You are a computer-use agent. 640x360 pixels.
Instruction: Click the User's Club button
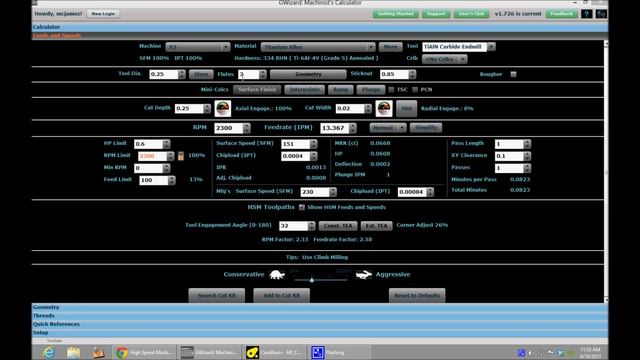coord(471,14)
